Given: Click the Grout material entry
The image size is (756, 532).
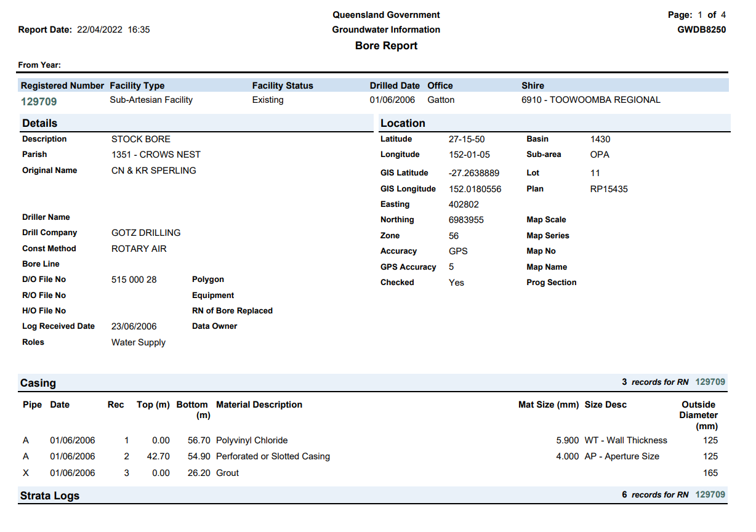Looking at the screenshot, I should [227, 473].
